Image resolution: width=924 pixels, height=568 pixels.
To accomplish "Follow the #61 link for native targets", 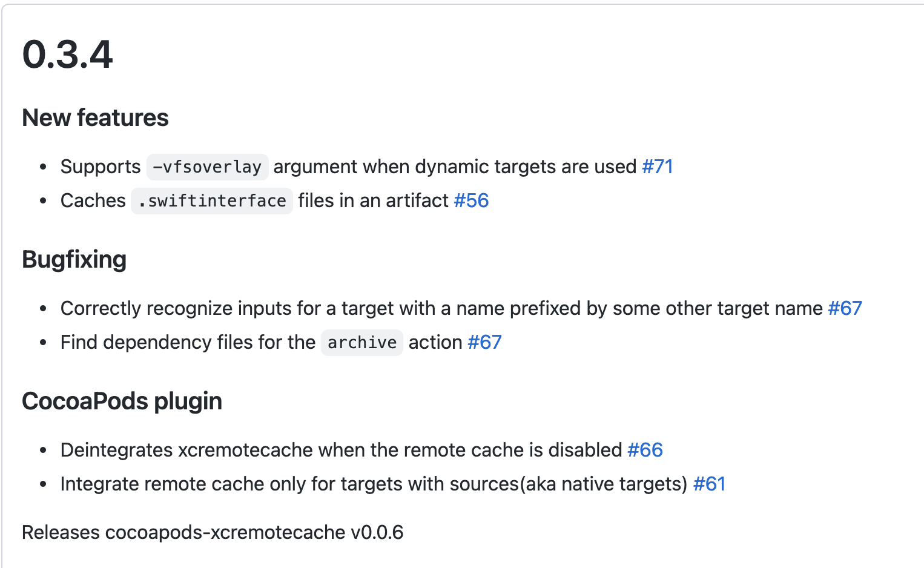I will [x=709, y=484].
